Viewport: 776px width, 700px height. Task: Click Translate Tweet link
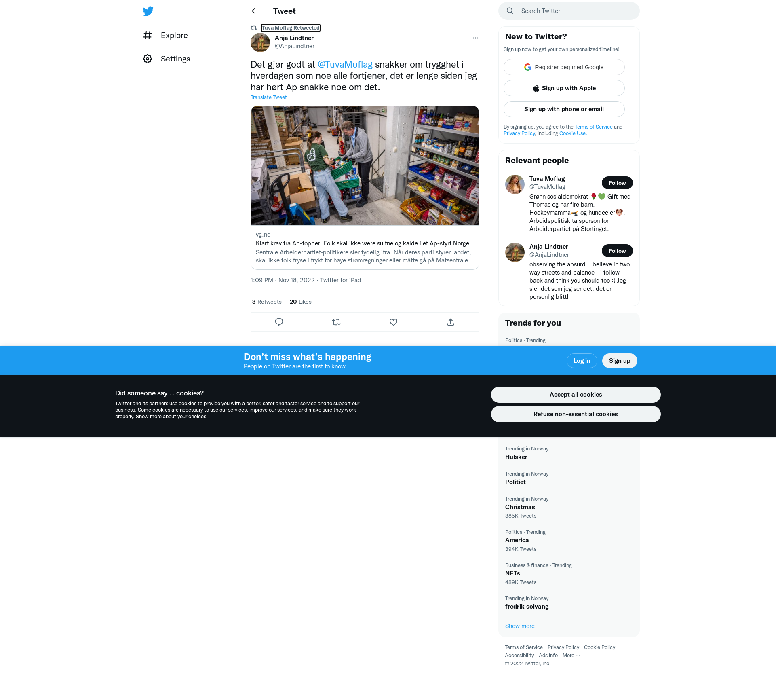(268, 97)
